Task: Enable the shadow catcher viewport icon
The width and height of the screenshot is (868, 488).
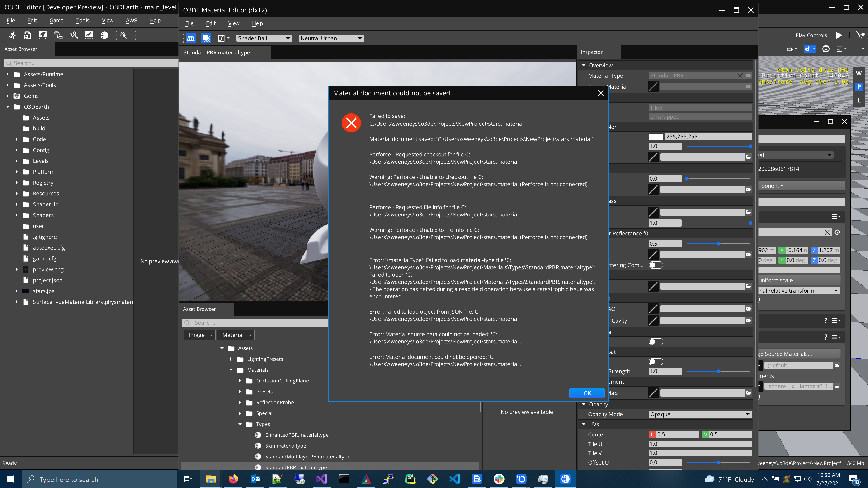Action: click(206, 38)
